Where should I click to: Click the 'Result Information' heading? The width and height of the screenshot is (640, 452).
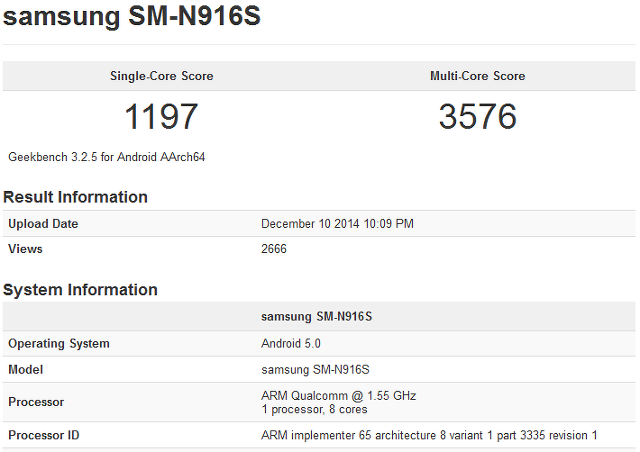(x=75, y=197)
